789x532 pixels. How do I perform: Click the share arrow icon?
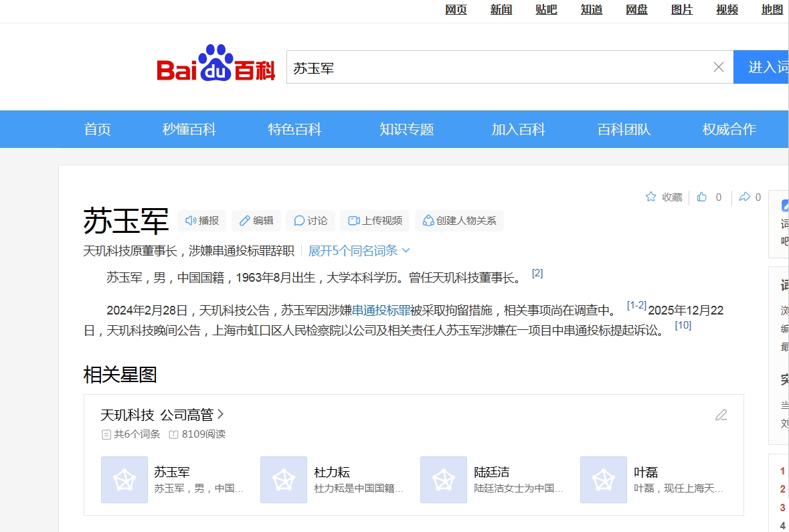[744, 197]
